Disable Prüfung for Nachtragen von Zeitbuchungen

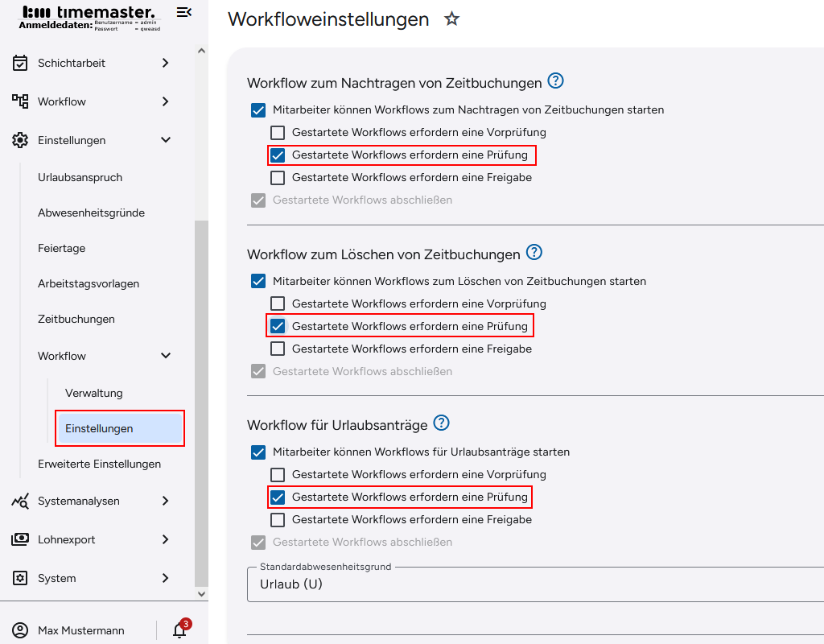(x=278, y=155)
